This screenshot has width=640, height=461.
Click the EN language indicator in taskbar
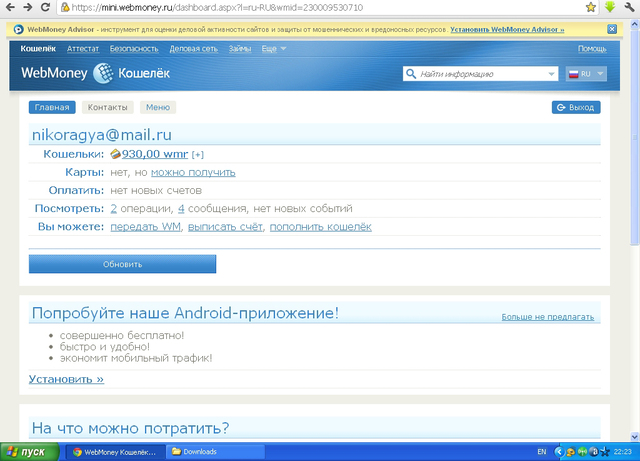[x=542, y=452]
